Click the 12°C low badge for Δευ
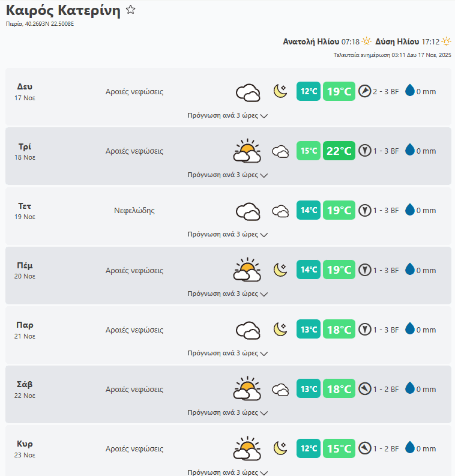Viewport: 455px width, 476px height. [x=309, y=91]
